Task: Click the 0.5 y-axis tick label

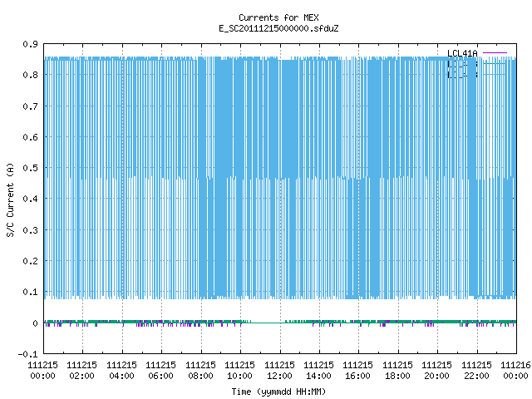Action: pyautogui.click(x=30, y=168)
